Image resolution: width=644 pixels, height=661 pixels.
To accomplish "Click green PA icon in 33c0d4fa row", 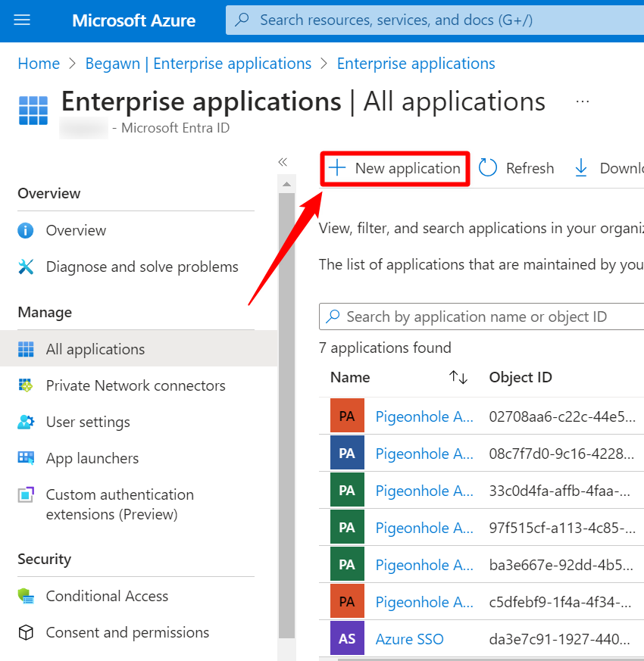I will point(347,490).
